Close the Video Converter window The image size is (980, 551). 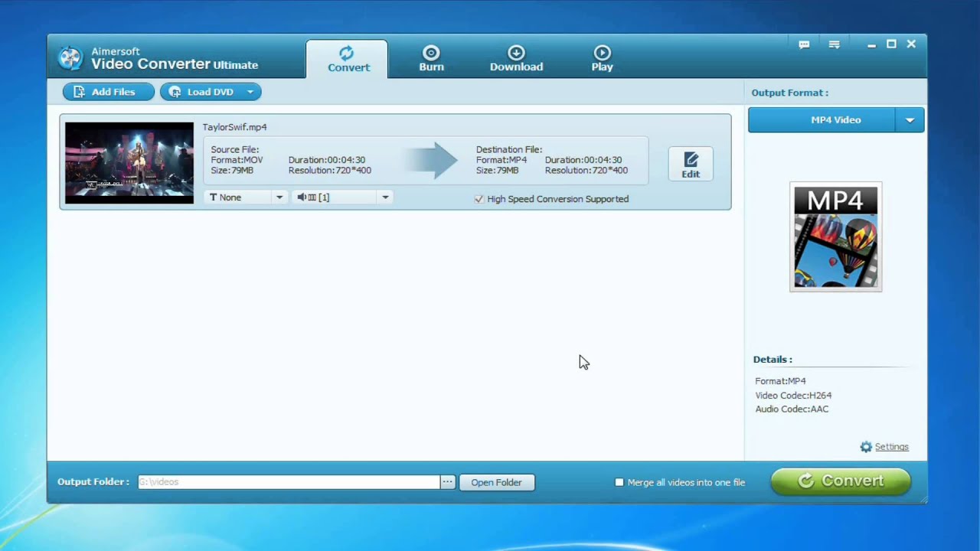tap(911, 44)
